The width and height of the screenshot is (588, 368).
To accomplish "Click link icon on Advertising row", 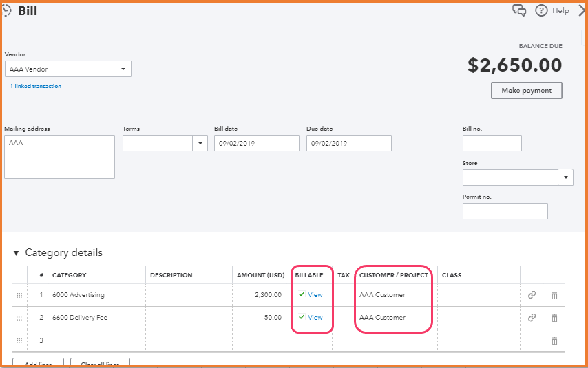I will 532,295.
